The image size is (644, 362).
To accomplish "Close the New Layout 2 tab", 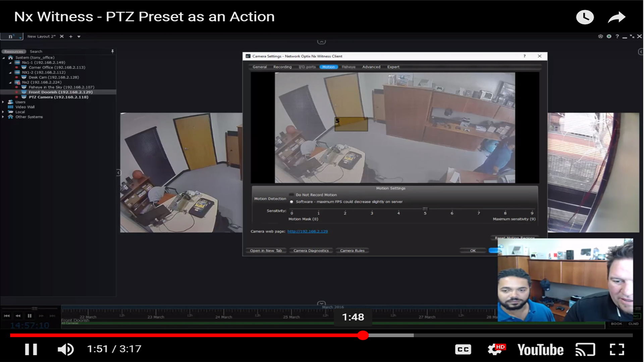I will point(62,36).
